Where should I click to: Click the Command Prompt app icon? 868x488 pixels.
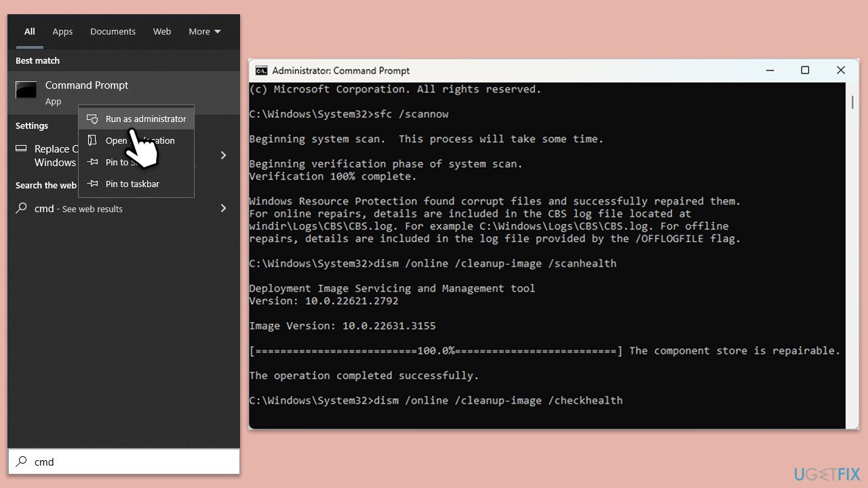26,90
